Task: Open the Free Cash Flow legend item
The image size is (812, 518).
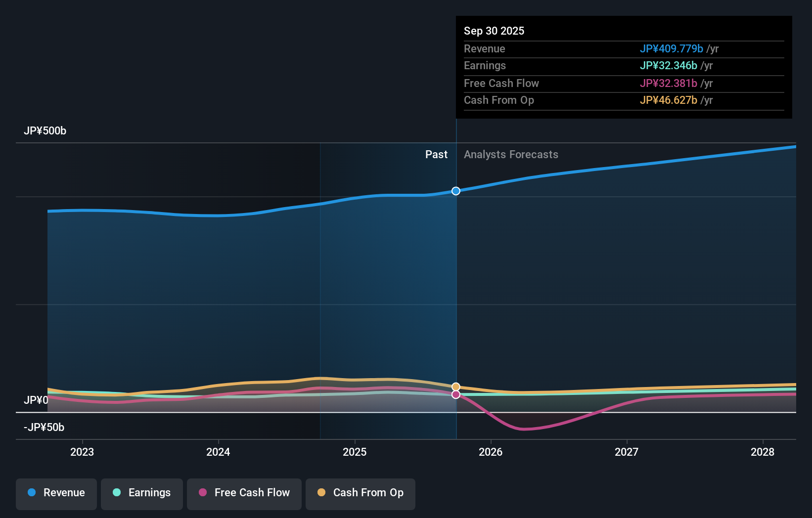Action: [x=244, y=493]
